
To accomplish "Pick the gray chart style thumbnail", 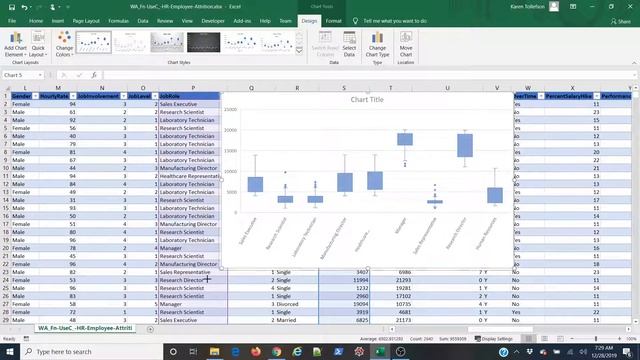I will (x=167, y=42).
